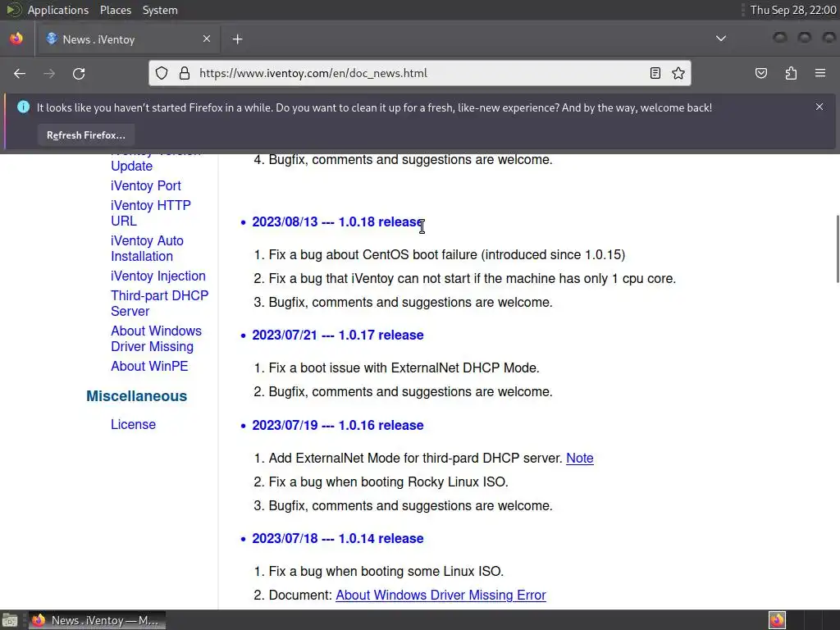Click the info icon in notification bar

(23, 107)
